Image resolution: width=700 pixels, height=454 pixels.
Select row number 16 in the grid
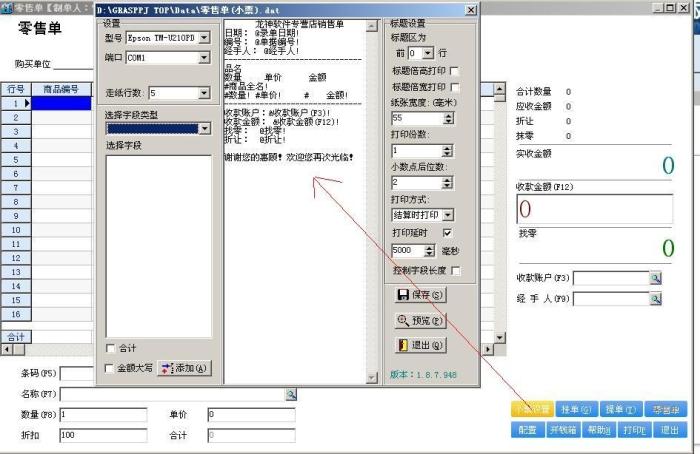point(16,314)
